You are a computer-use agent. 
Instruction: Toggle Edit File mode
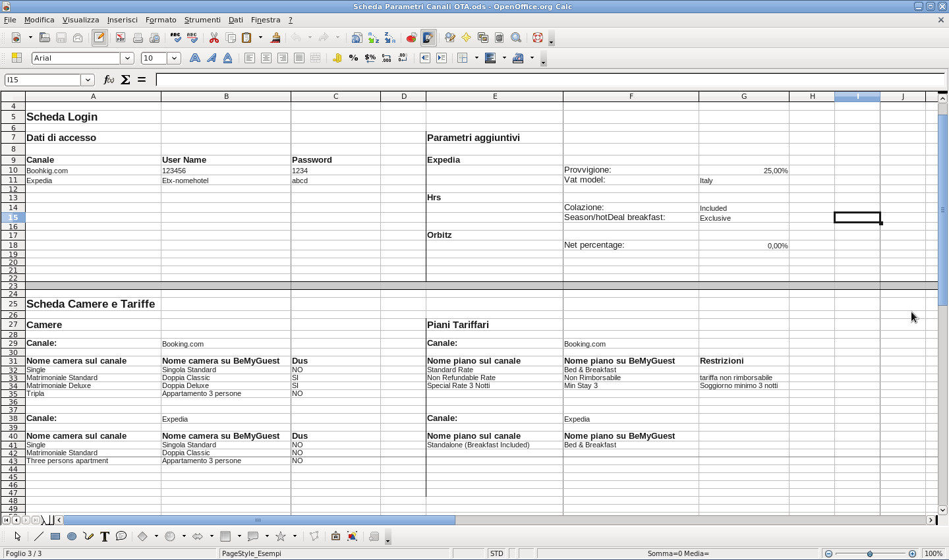(100, 38)
